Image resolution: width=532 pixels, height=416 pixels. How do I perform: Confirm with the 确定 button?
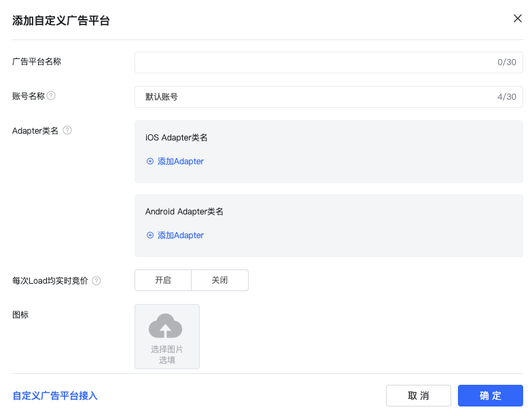[490, 396]
